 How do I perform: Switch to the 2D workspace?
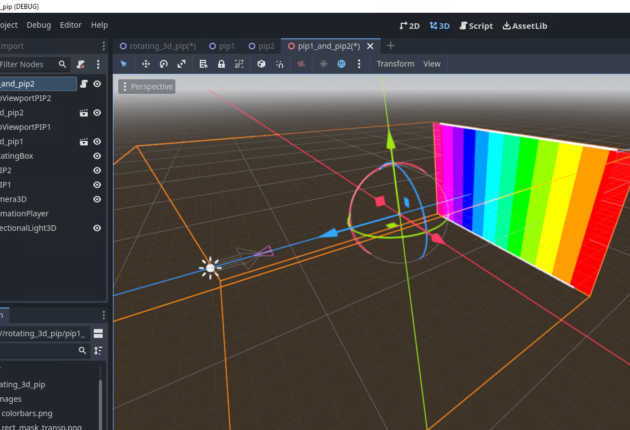pos(409,26)
